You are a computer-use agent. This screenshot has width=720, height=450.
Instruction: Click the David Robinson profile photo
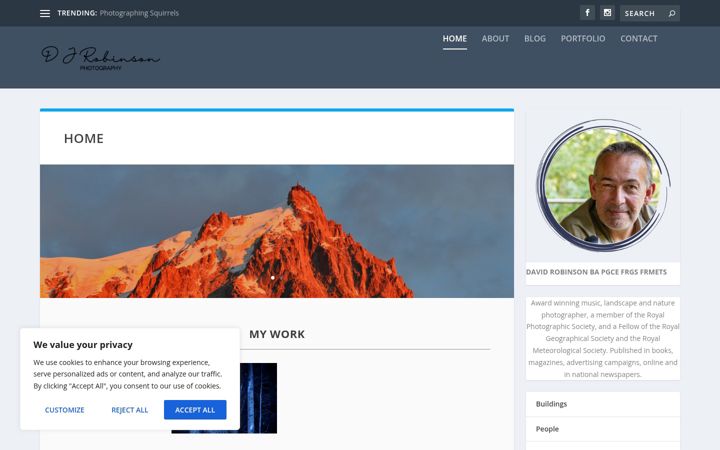[x=603, y=185]
